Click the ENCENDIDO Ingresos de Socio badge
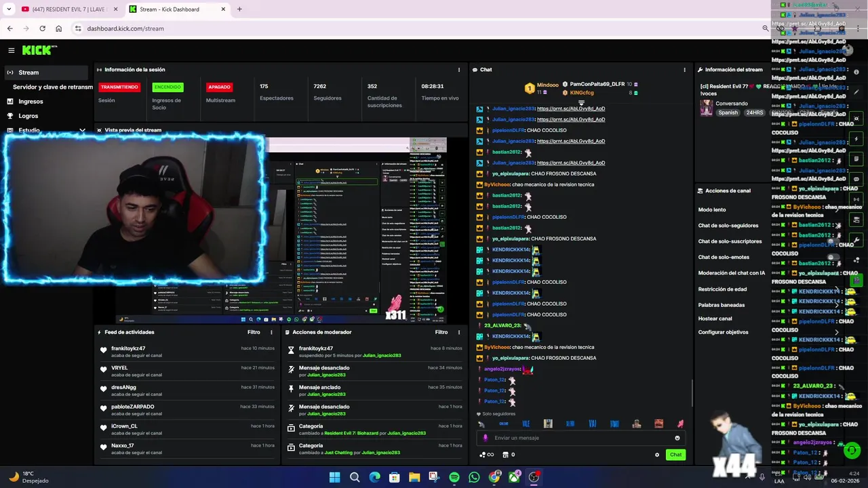This screenshot has width=868, height=488. coord(167,87)
